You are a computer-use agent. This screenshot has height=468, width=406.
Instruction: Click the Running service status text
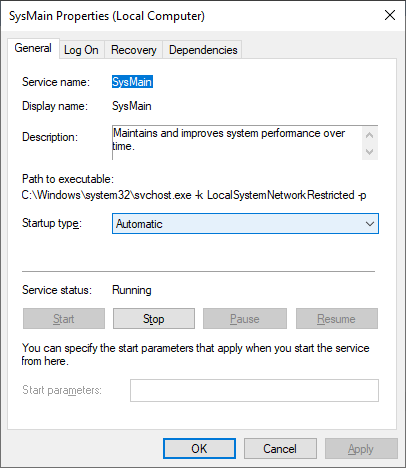point(132,290)
